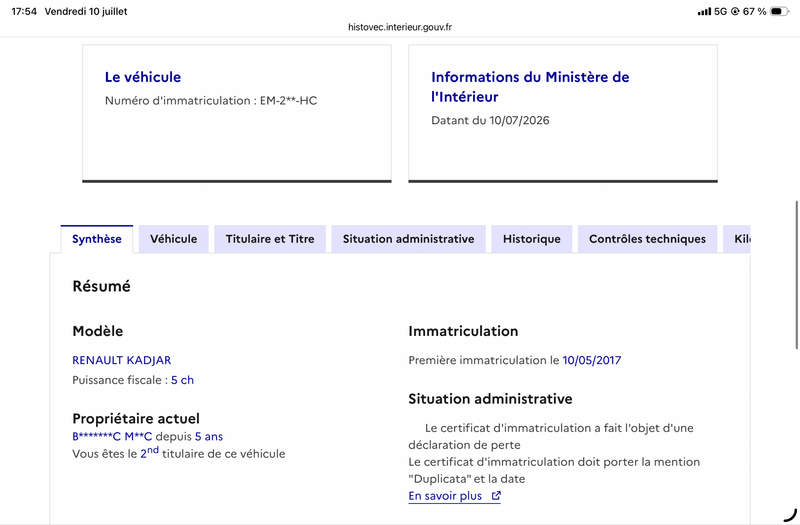Click the external link icon beside En savoir plus

tap(496, 495)
